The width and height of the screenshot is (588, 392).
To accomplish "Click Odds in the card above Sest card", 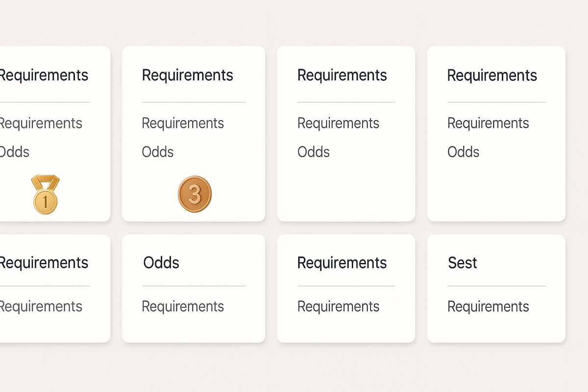I will coord(463,152).
